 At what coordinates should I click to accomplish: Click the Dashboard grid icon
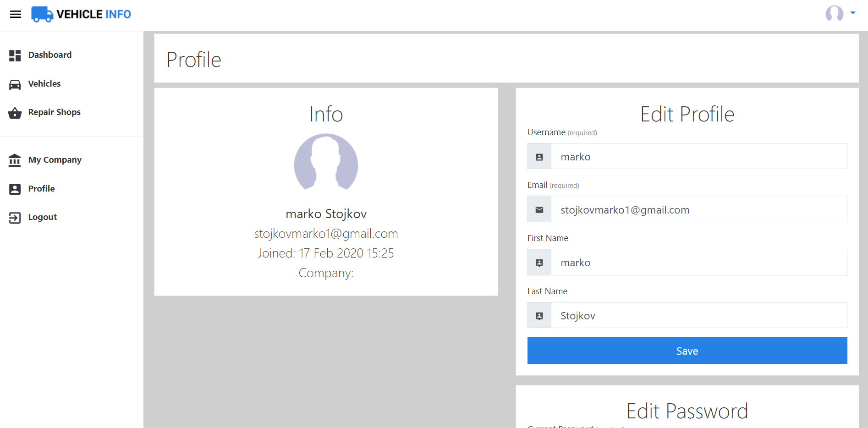15,55
